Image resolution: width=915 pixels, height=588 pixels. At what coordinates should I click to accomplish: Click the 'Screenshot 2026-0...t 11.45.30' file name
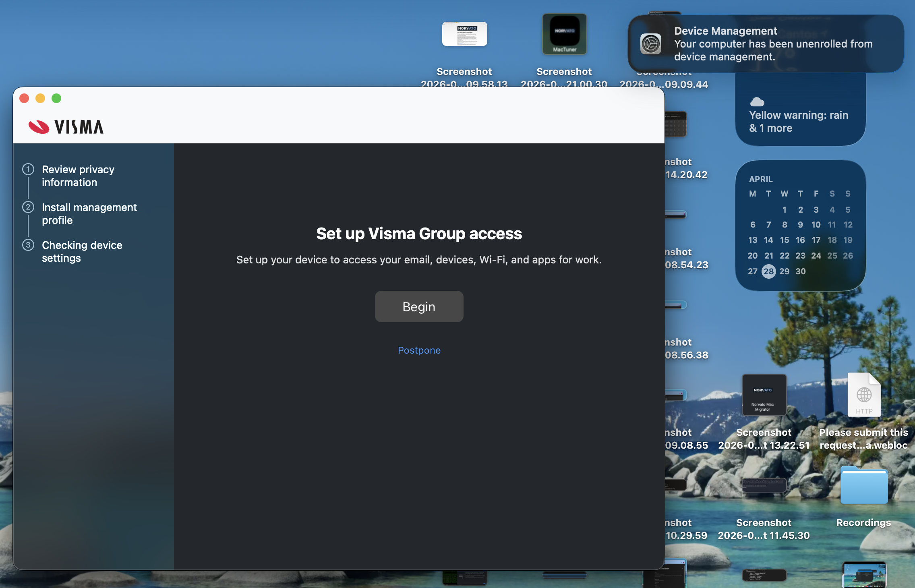(x=764, y=529)
